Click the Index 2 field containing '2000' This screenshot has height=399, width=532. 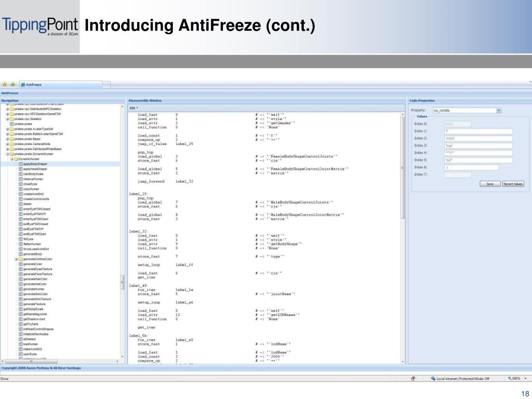[478, 138]
